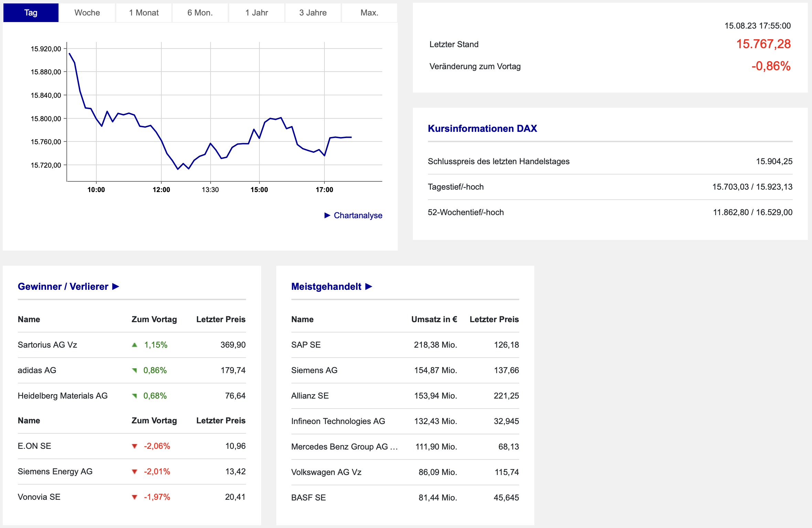
Task: Click the green arrow beside adidas AG percentage
Action: (135, 370)
